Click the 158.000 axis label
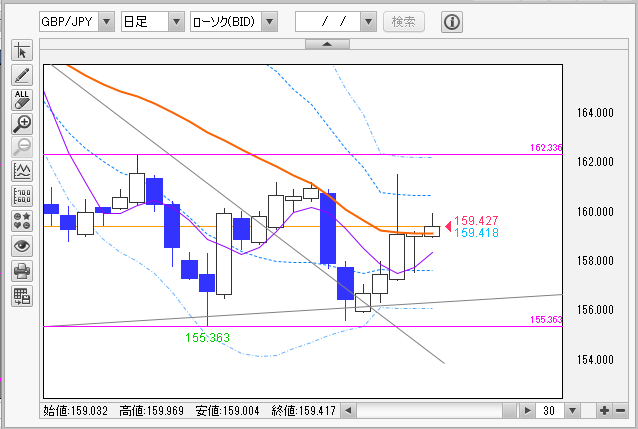The image size is (638, 429). tap(595, 261)
